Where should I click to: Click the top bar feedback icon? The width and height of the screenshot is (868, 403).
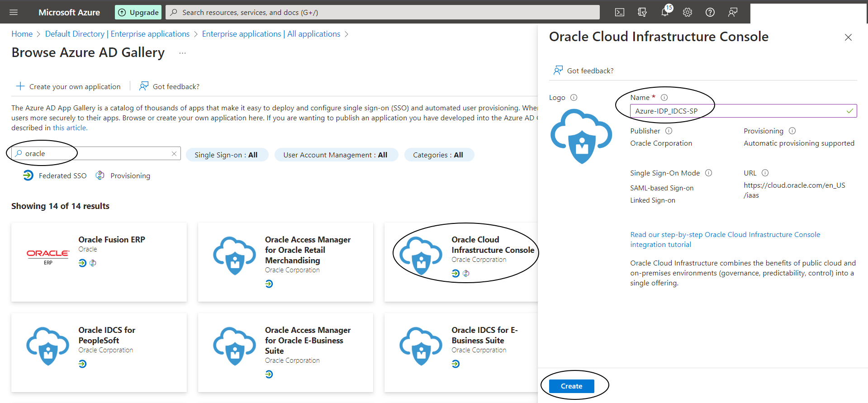[x=733, y=12]
